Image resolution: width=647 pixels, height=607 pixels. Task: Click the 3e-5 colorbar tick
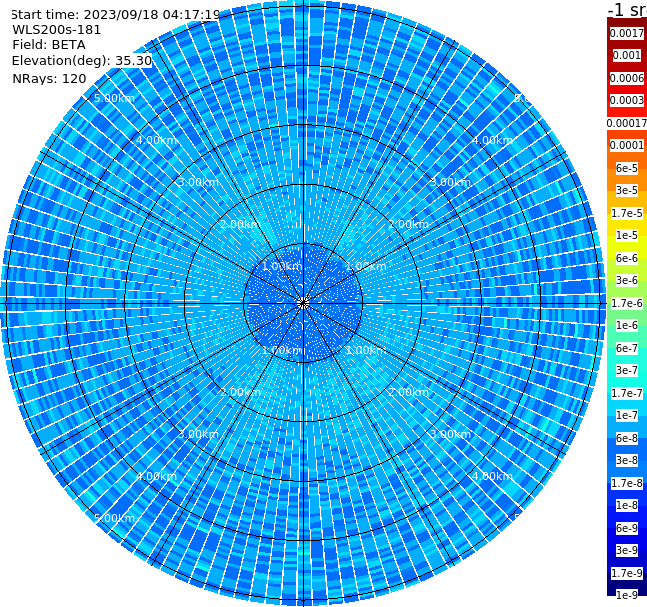(x=627, y=190)
